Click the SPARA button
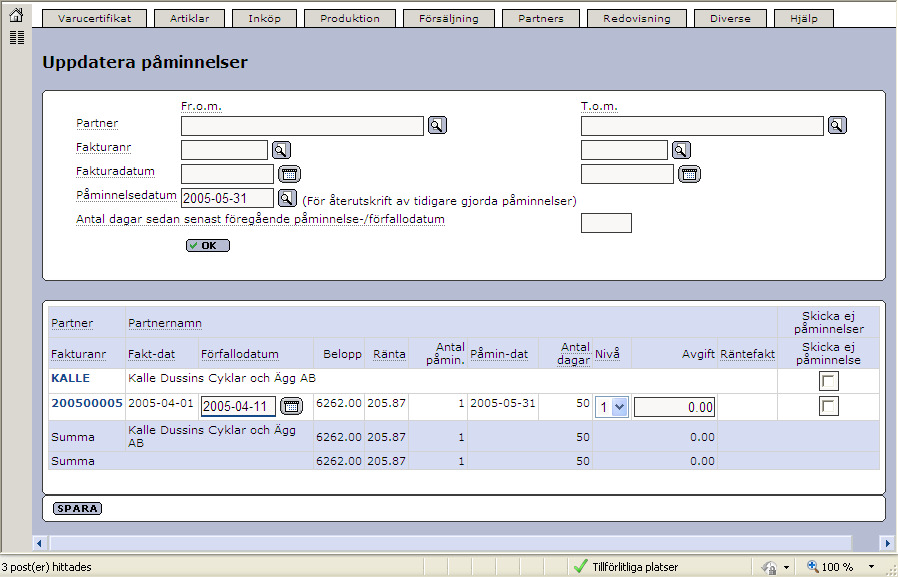Viewport: 898px width, 577px height. point(77,508)
